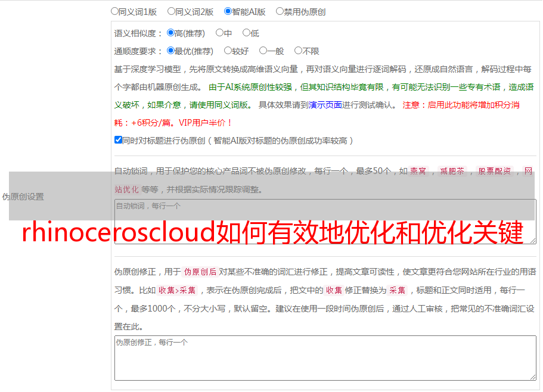This screenshot has height=392, width=543.
Task: Set 通顺度要求 to 最优(推荐)
Action: 170,51
